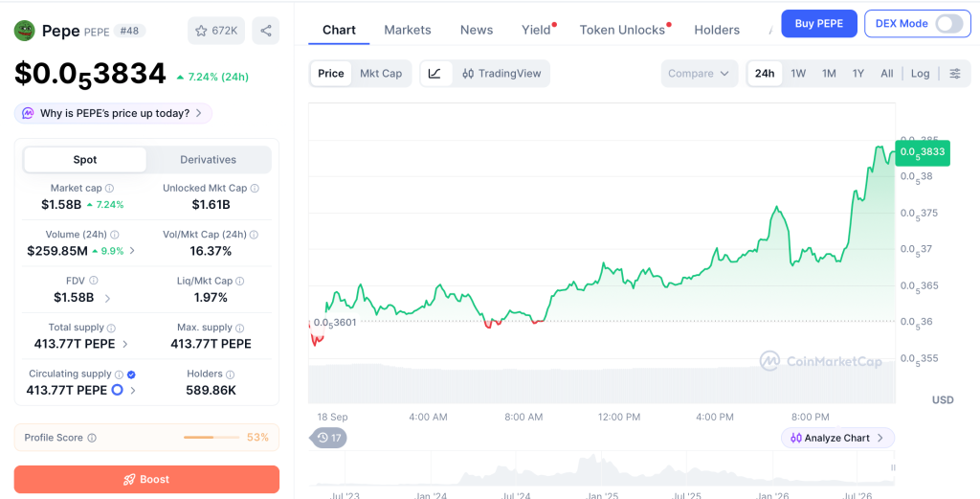Open Why is PEPE's price up today

point(113,113)
